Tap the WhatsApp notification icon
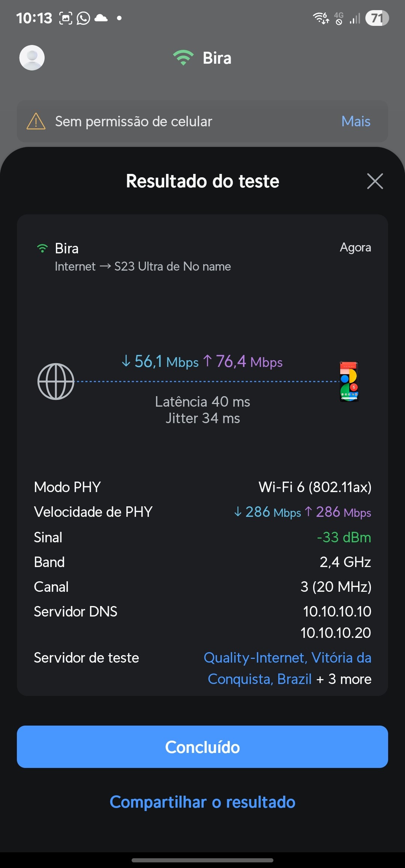The height and width of the screenshot is (868, 405). pos(83,18)
